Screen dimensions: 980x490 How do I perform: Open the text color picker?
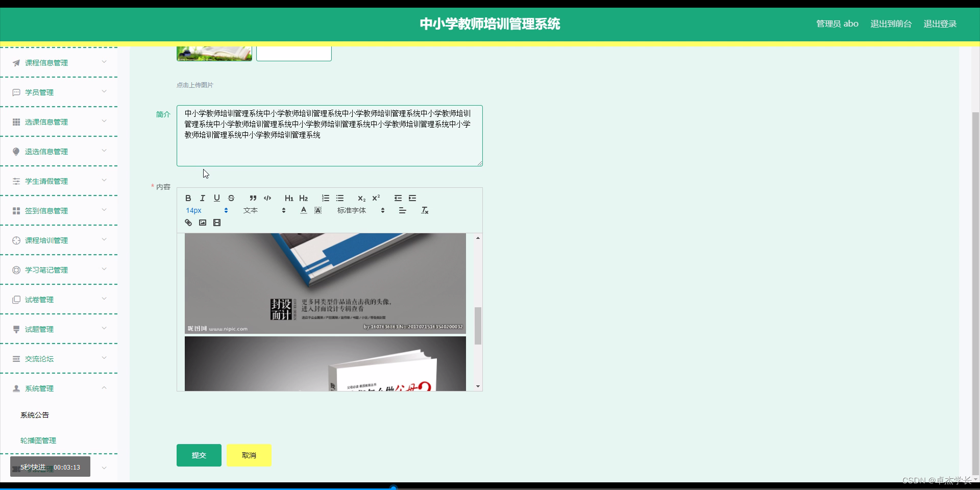coord(303,210)
